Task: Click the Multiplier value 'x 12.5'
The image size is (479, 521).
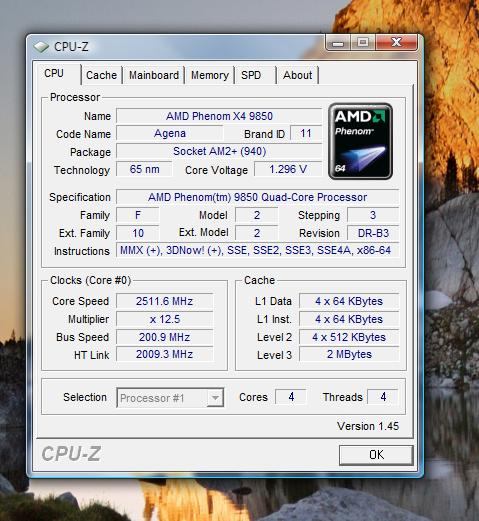Action: click(x=164, y=319)
